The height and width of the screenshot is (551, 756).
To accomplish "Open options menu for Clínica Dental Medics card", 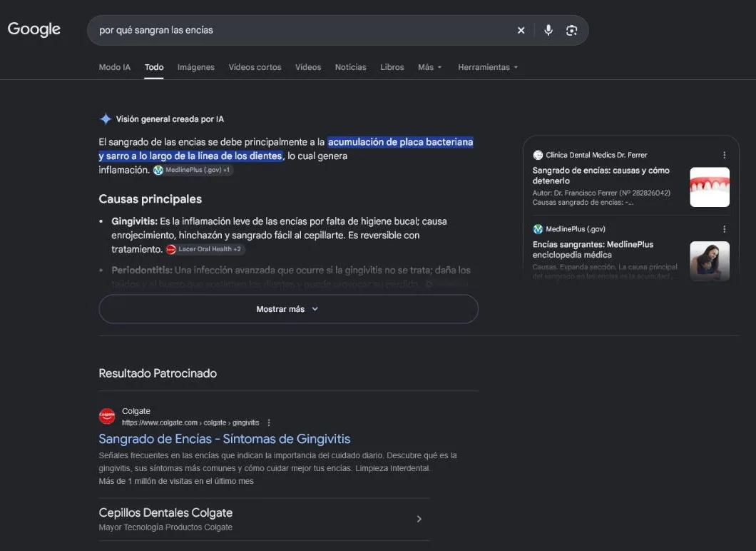I will [724, 155].
